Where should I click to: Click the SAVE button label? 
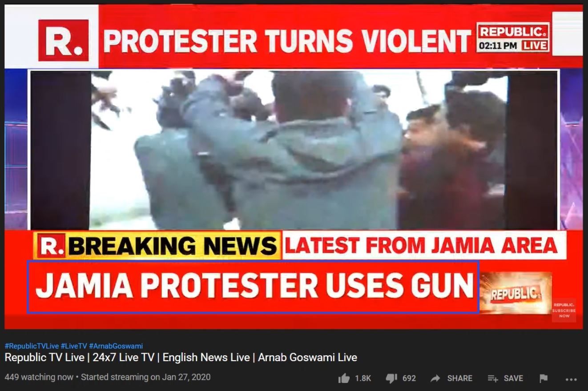[513, 378]
